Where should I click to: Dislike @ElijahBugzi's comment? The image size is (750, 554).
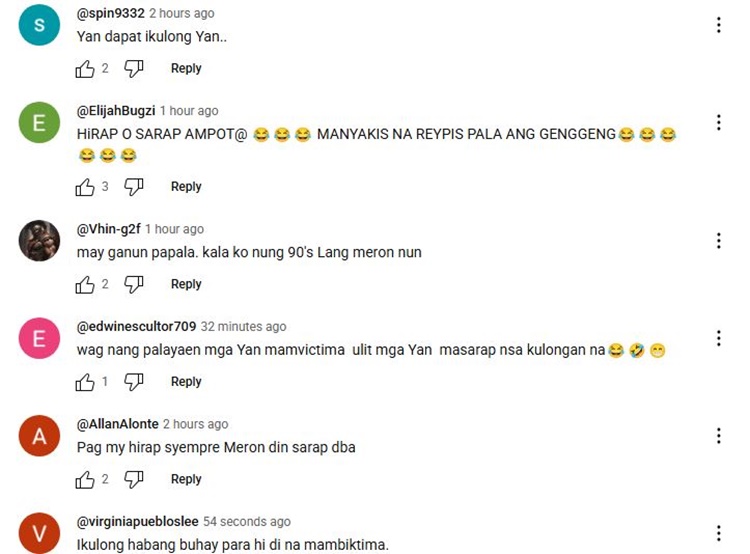tap(134, 187)
